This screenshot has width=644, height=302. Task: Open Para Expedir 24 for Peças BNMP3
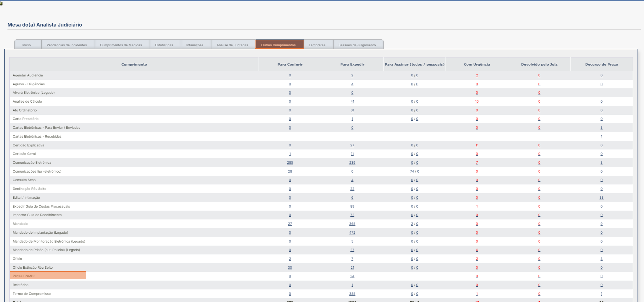coord(352,276)
